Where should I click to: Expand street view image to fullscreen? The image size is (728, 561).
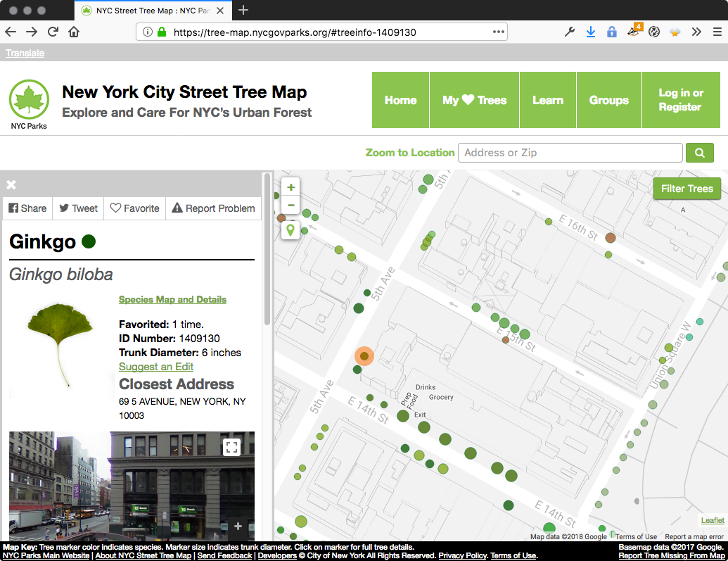click(x=232, y=447)
